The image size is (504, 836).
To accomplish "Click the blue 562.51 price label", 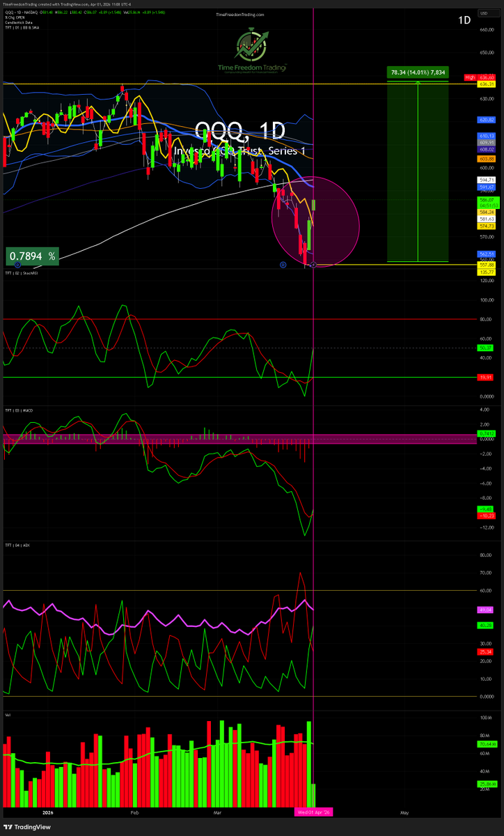I will 486,254.
